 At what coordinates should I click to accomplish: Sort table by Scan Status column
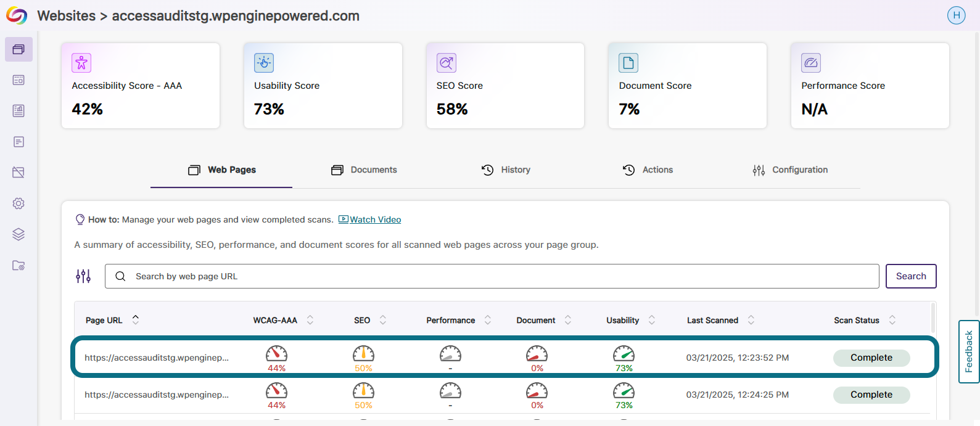pyautogui.click(x=892, y=320)
